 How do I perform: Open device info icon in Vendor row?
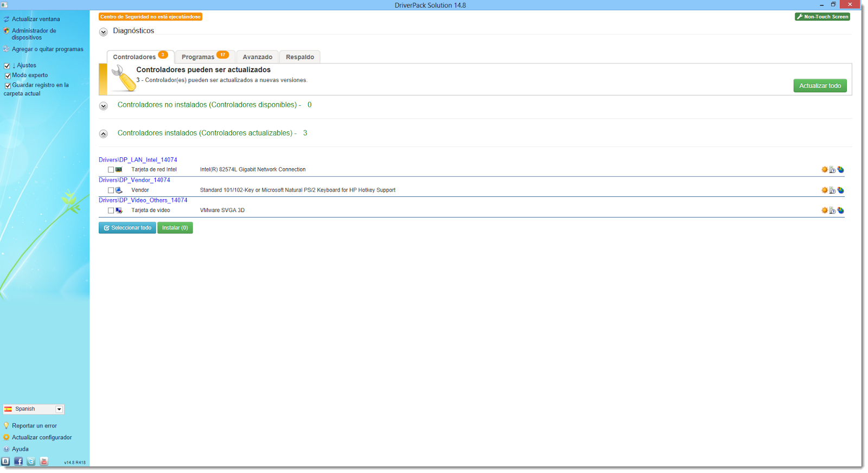coord(832,190)
